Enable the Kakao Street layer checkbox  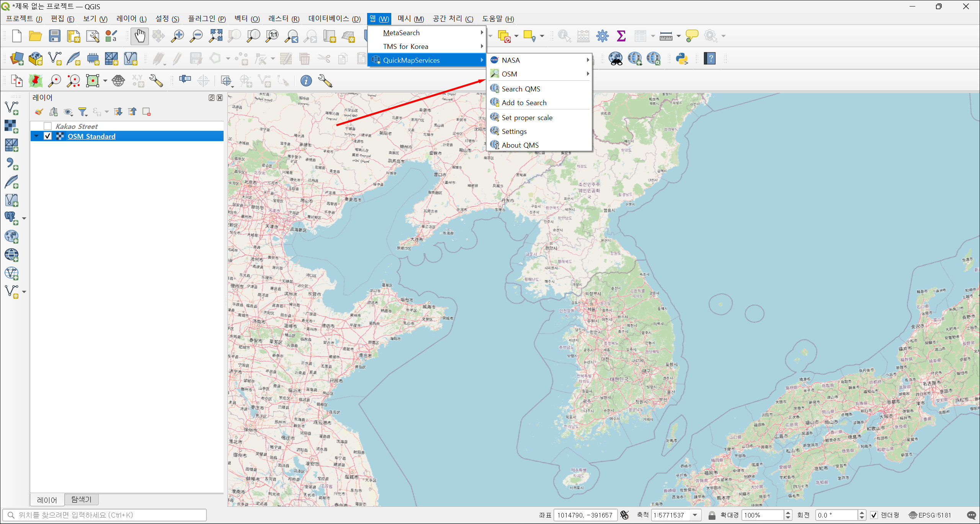click(48, 126)
